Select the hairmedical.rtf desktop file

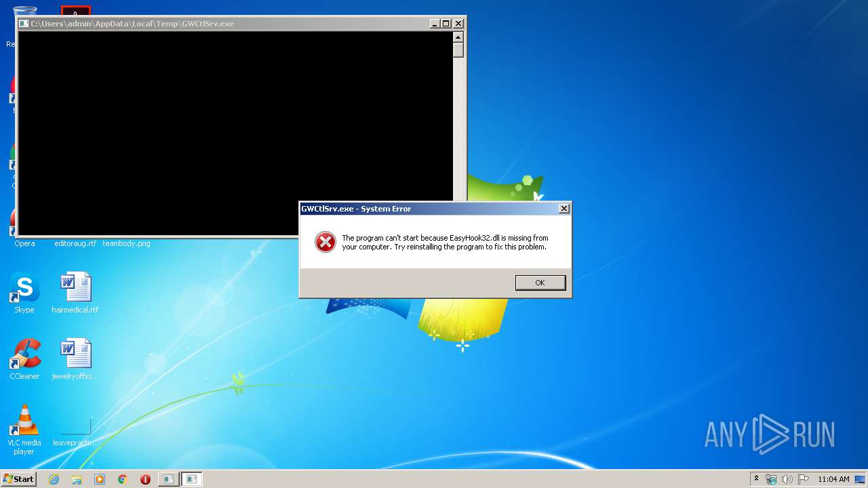click(75, 293)
